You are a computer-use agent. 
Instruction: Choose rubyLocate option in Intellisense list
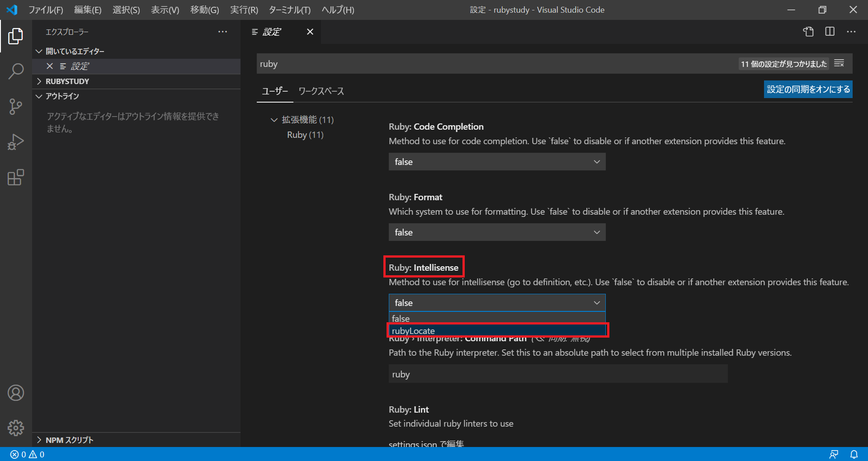[x=497, y=330]
